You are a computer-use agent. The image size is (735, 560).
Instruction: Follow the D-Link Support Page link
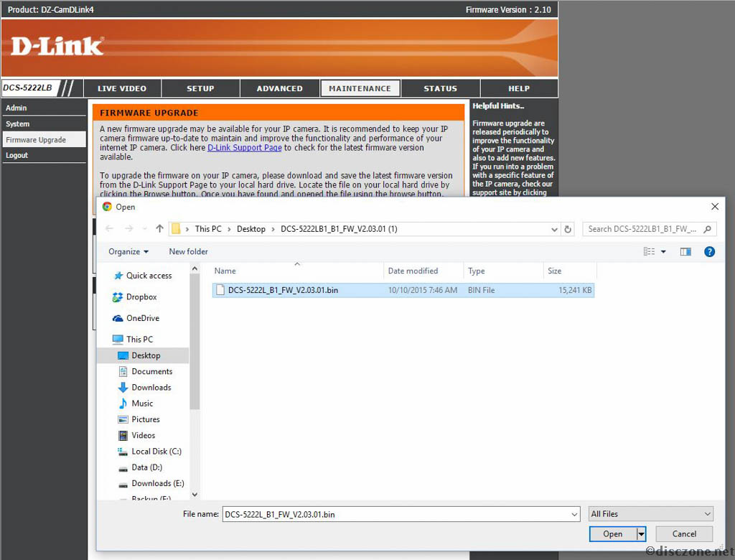point(245,148)
